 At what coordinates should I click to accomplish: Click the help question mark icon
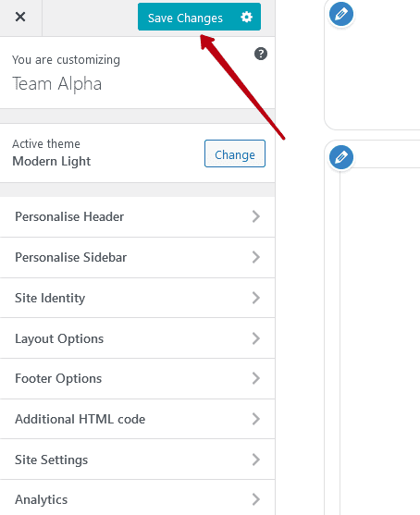261,54
